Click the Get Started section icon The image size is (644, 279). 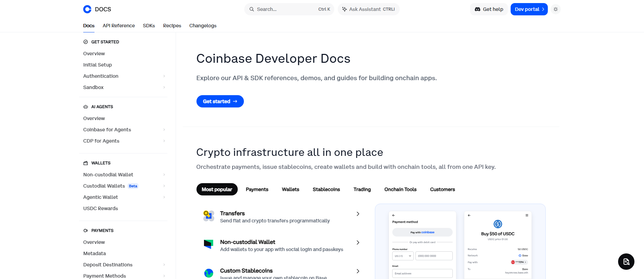(86, 42)
